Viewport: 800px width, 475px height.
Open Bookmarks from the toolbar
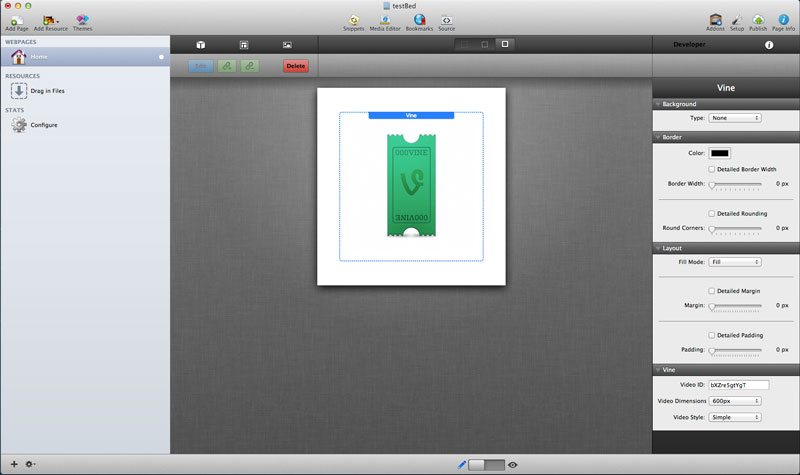point(419,19)
